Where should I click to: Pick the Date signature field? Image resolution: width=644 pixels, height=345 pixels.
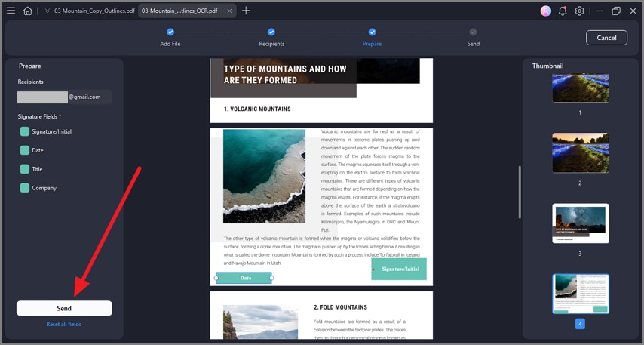pos(32,150)
